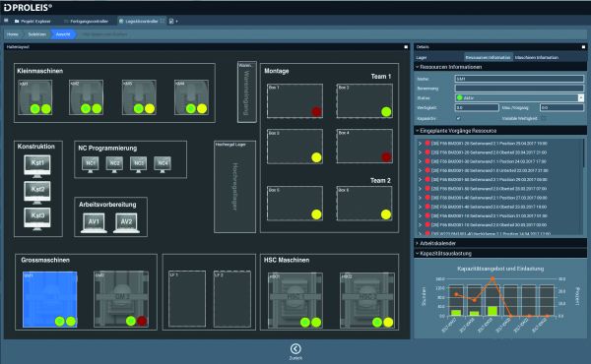Screen dimensions: 591x364
Task: Go to Home breadcrumb
Action: 13,34
